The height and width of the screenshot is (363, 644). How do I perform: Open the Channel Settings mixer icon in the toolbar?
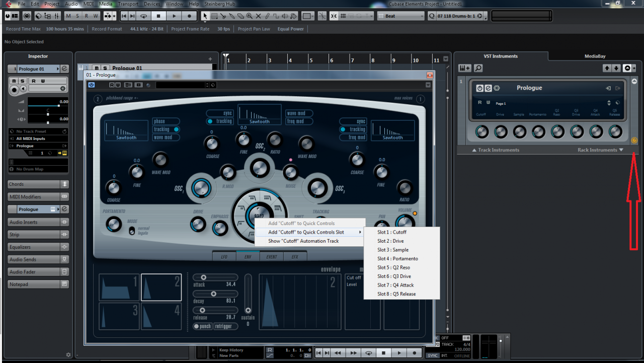click(57, 16)
